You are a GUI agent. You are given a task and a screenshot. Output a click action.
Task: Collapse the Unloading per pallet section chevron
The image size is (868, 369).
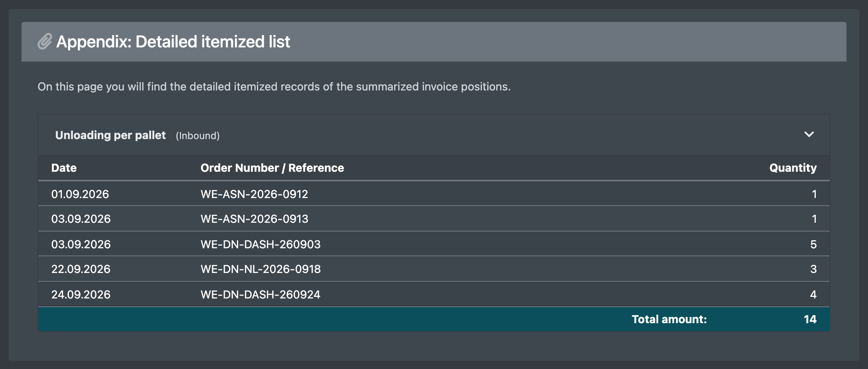click(809, 135)
